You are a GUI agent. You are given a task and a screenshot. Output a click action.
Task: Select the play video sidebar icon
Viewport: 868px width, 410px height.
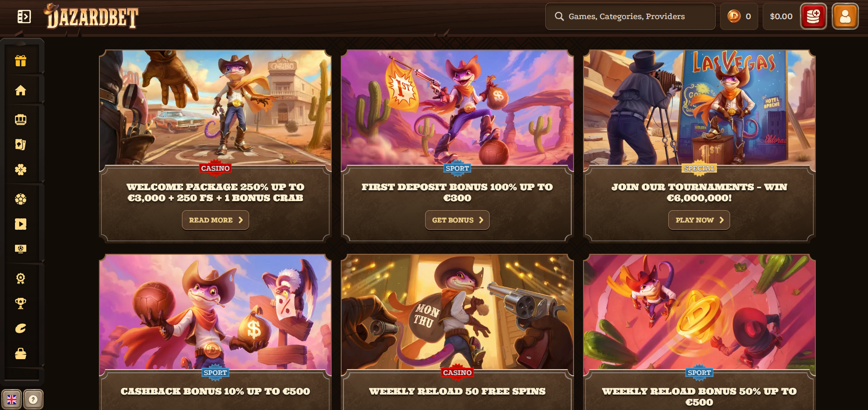click(x=20, y=224)
